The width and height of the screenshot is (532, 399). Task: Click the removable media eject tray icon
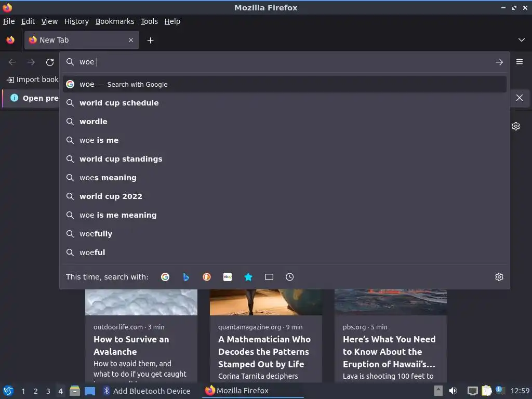(x=438, y=391)
